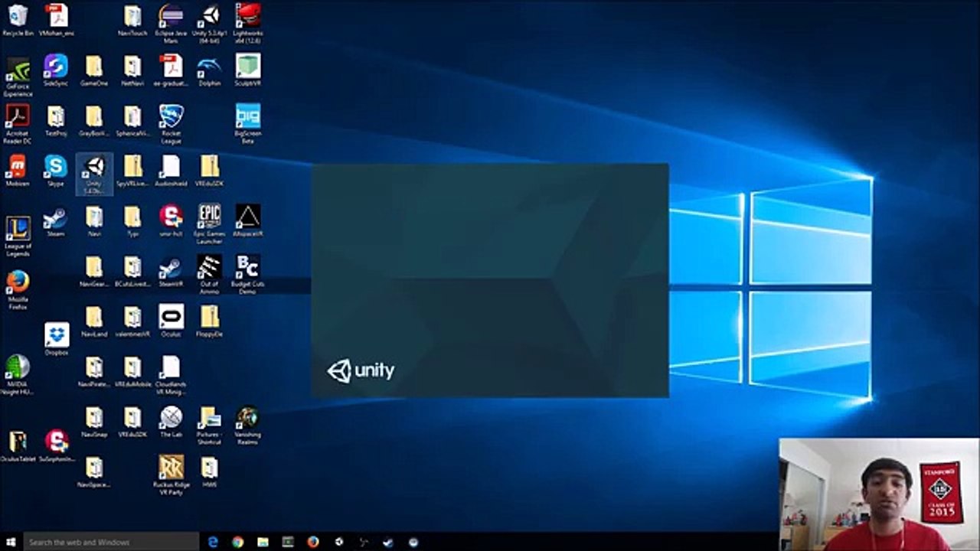Select the NaviLand folder
This screenshot has height=551, width=980.
pos(94,321)
